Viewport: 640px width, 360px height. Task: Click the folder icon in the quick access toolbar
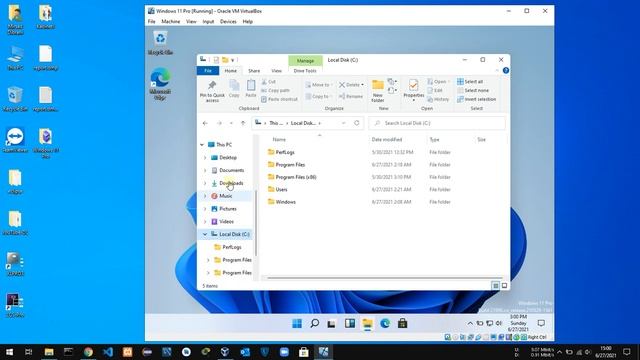tap(225, 60)
